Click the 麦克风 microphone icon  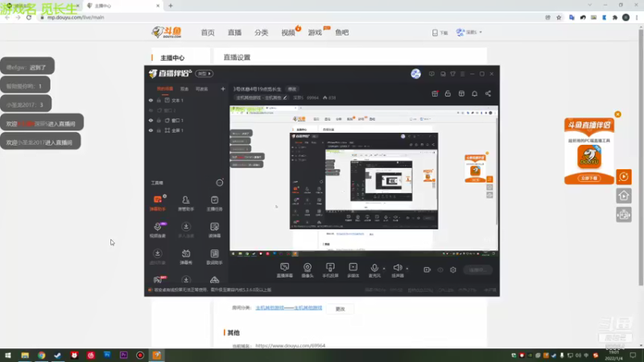point(374,268)
